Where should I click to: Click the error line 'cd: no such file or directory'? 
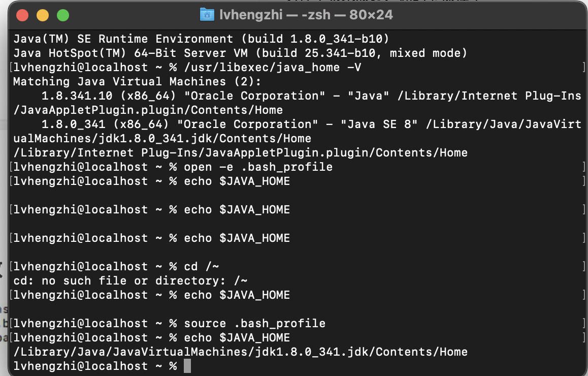pos(130,280)
